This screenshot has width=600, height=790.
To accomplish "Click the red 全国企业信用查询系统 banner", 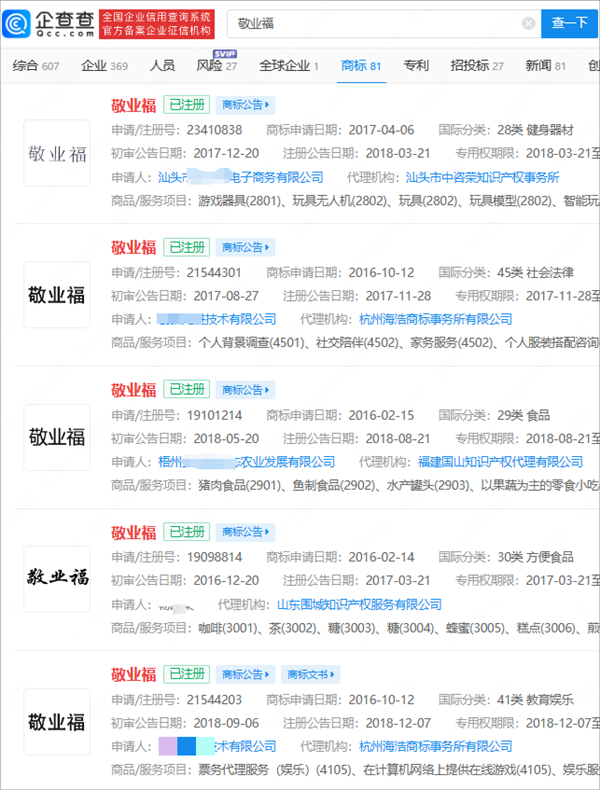I will coord(157,24).
